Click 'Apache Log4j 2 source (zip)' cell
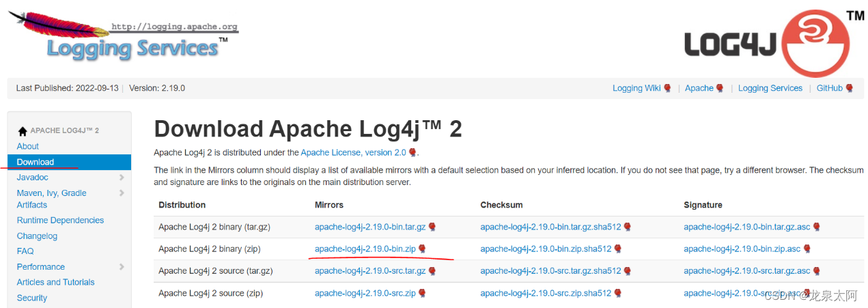This screenshot has height=308, width=868. point(211,293)
